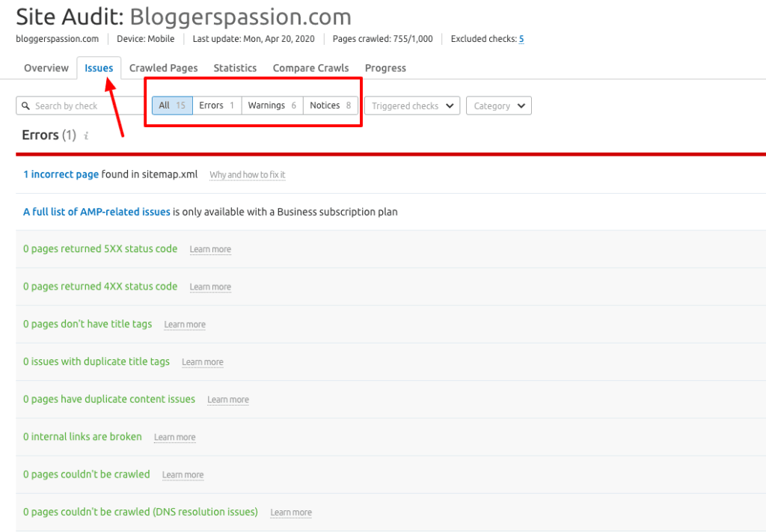The height and width of the screenshot is (532, 766).
Task: Switch to the Overview tab
Action: (46, 68)
